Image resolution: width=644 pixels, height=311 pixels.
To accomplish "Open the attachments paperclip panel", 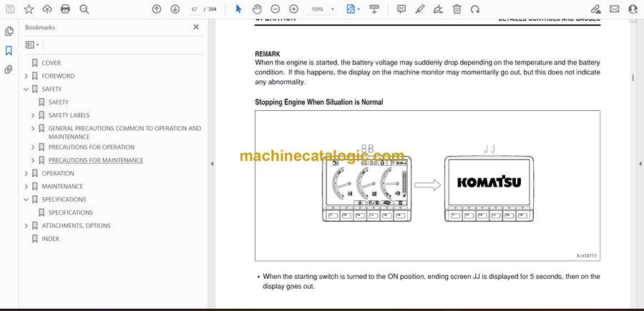I will click(x=9, y=69).
